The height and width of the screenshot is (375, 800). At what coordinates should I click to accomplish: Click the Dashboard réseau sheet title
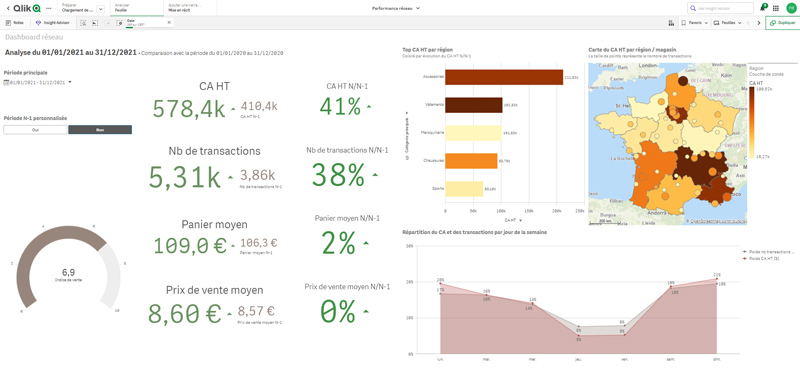pyautogui.click(x=34, y=37)
